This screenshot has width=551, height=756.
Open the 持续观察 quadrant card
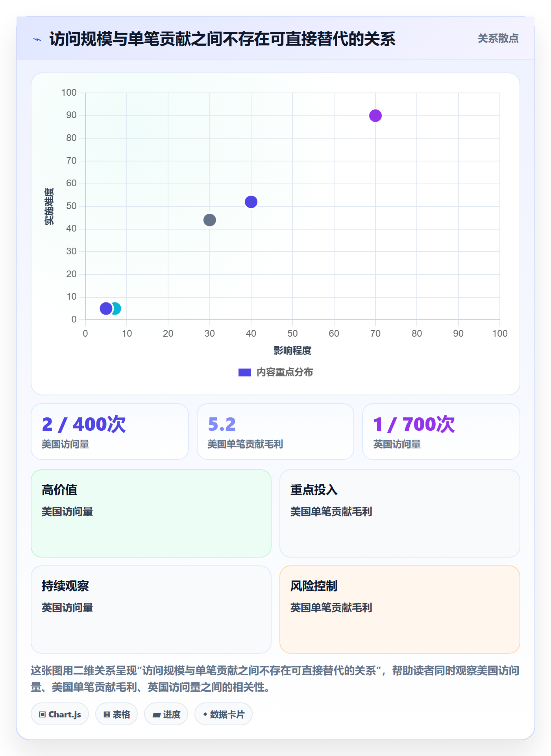tap(151, 610)
